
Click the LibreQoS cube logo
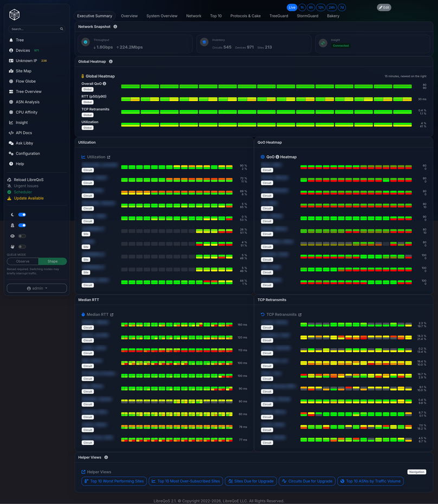click(15, 15)
